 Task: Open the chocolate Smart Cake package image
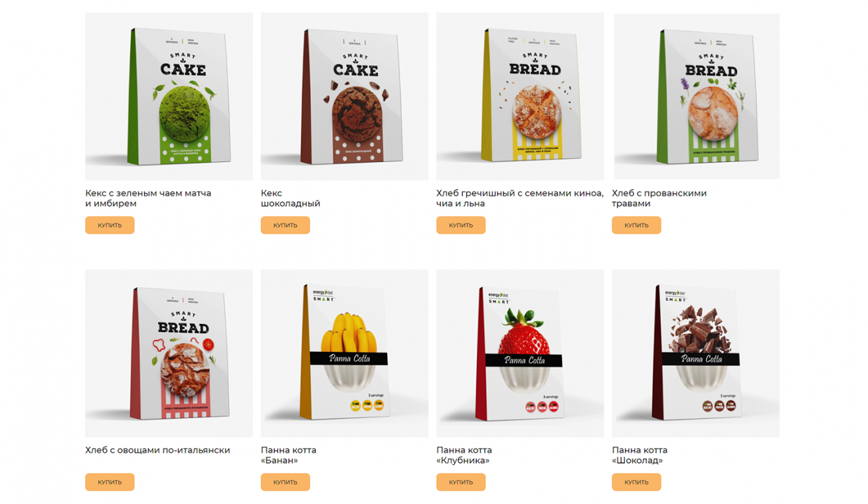345,96
